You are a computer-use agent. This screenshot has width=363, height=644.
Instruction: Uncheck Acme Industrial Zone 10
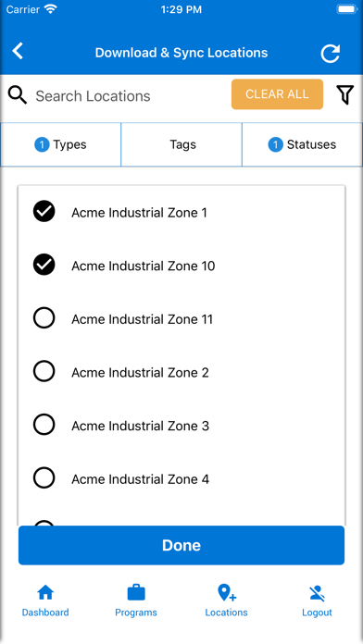[44, 265]
